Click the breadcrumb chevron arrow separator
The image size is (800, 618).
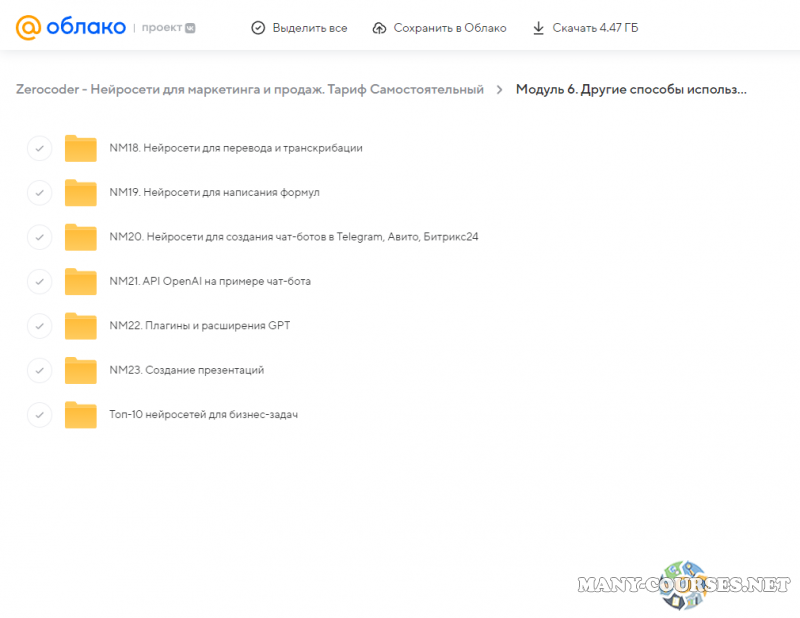click(x=499, y=90)
